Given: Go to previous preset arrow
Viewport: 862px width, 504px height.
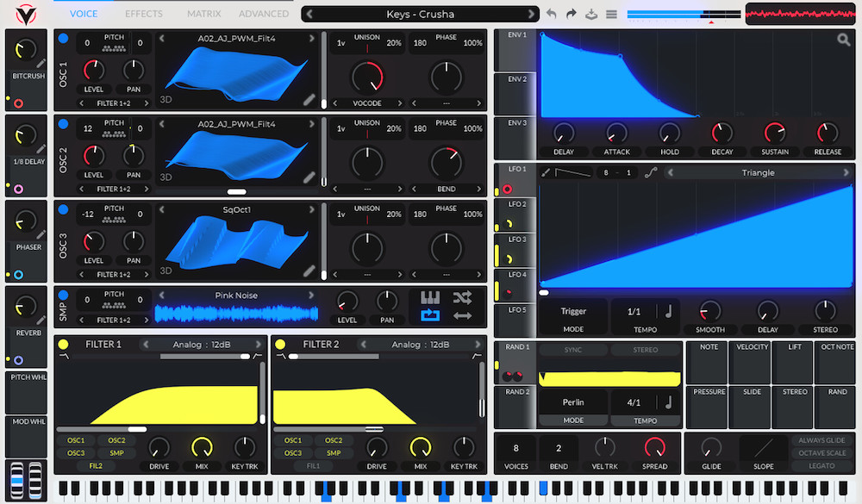Looking at the screenshot, I should pos(309,15).
